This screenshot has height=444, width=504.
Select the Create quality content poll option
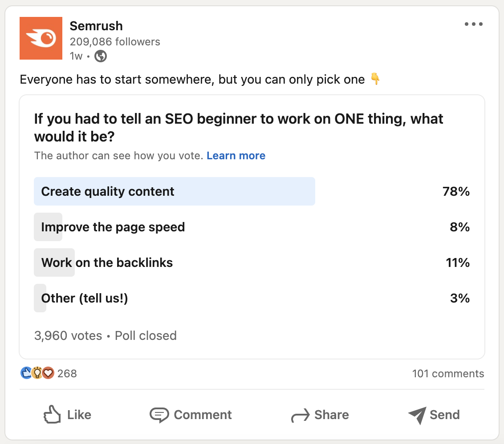[x=252, y=191]
